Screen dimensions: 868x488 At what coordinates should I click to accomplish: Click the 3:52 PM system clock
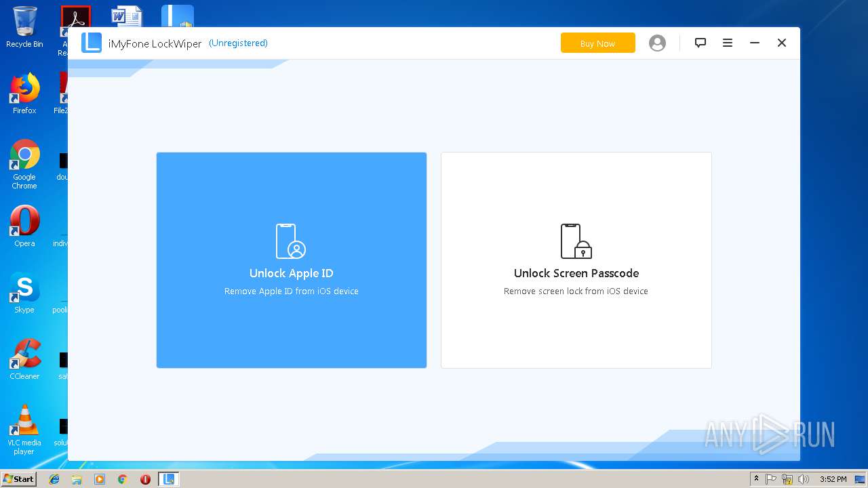pos(833,479)
